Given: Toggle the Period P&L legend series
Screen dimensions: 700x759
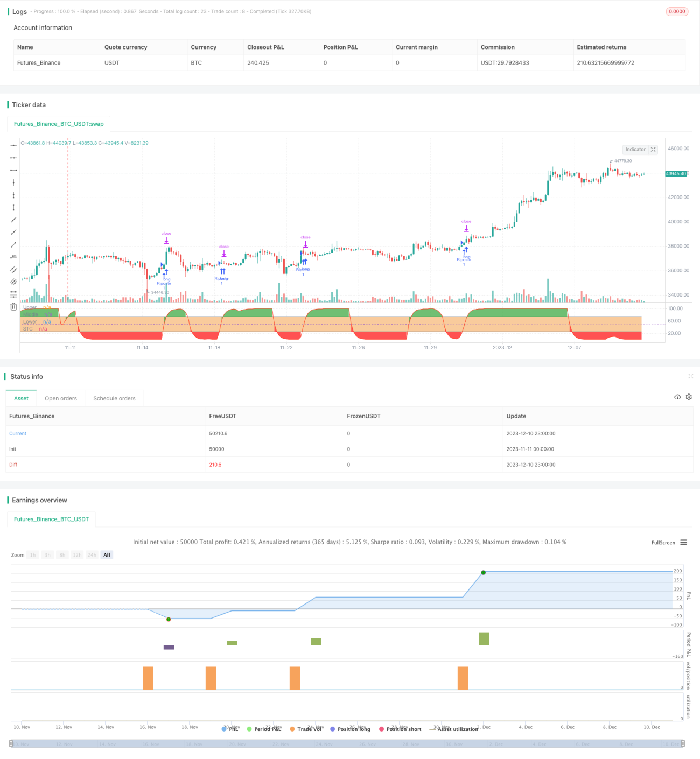Looking at the screenshot, I should [264, 729].
